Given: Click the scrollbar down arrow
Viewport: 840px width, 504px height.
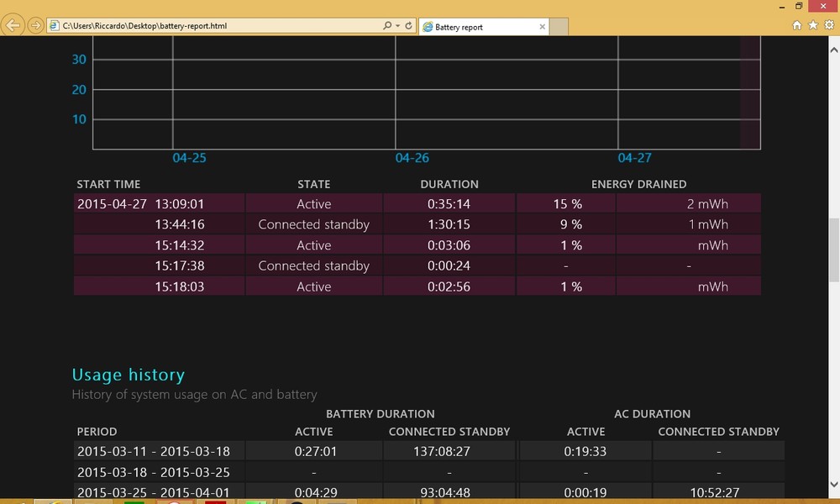Looking at the screenshot, I should click(833, 484).
